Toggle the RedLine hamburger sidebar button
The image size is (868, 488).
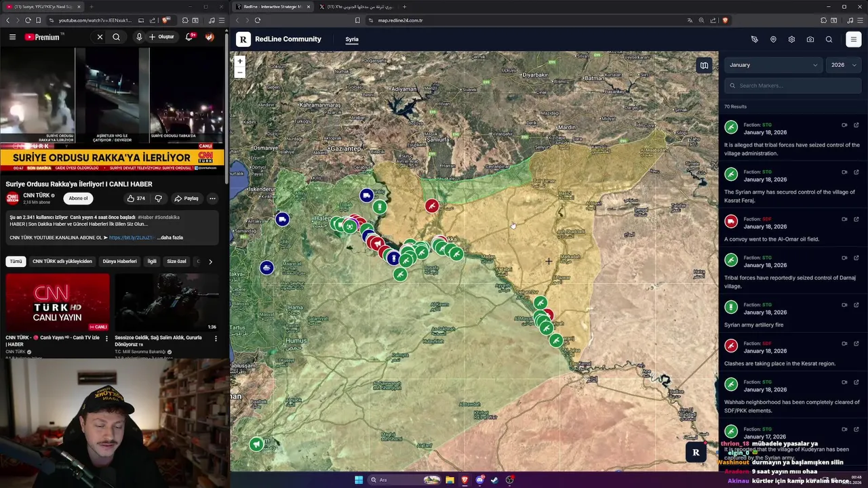coord(854,39)
